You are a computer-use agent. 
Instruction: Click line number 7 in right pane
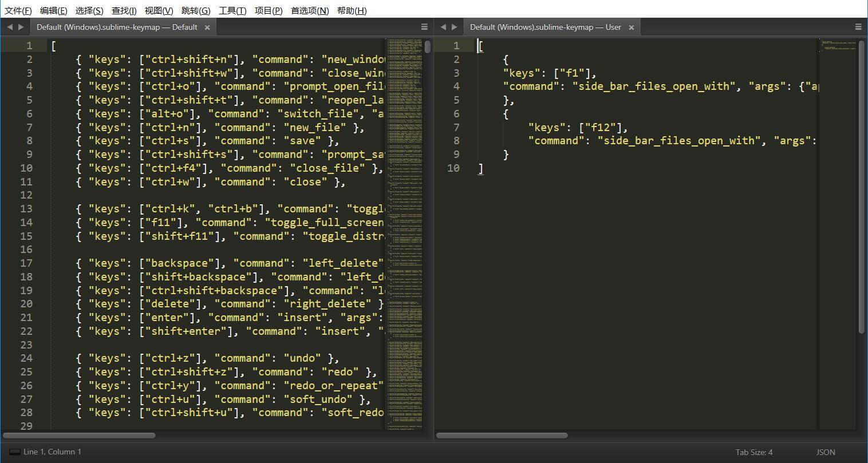456,127
